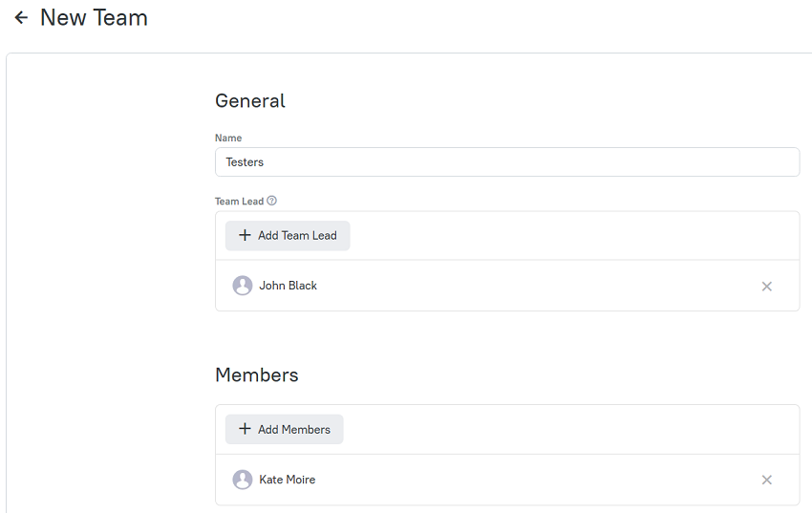Click the New Team page title
The image size is (812, 513).
tap(95, 18)
